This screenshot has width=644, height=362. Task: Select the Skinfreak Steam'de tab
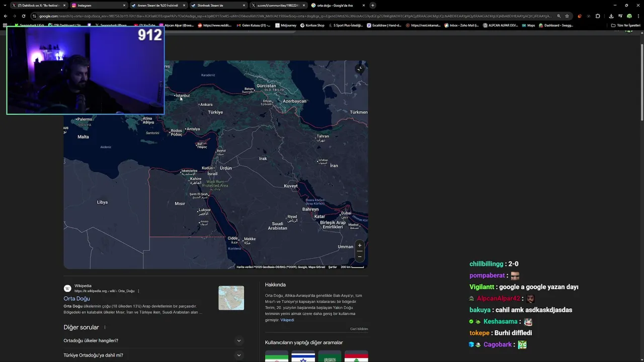coord(218,5)
